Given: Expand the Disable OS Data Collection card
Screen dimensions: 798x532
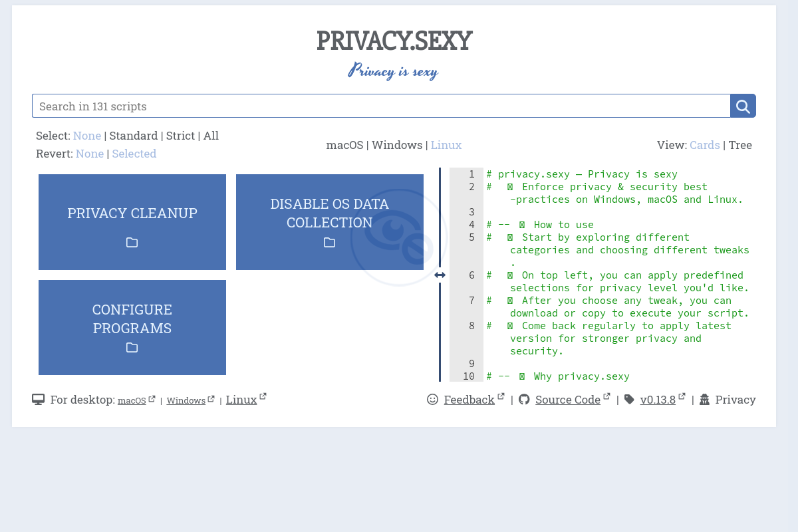Looking at the screenshot, I should tap(329, 213).
